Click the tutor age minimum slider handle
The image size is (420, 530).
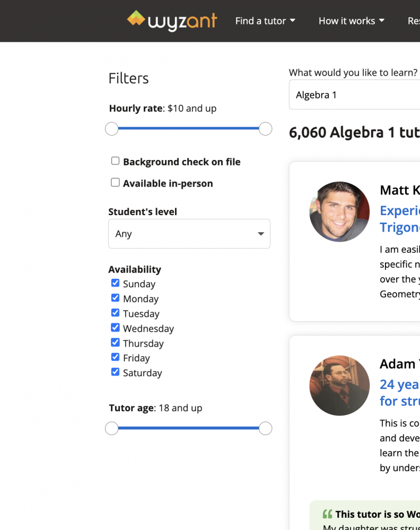111,428
